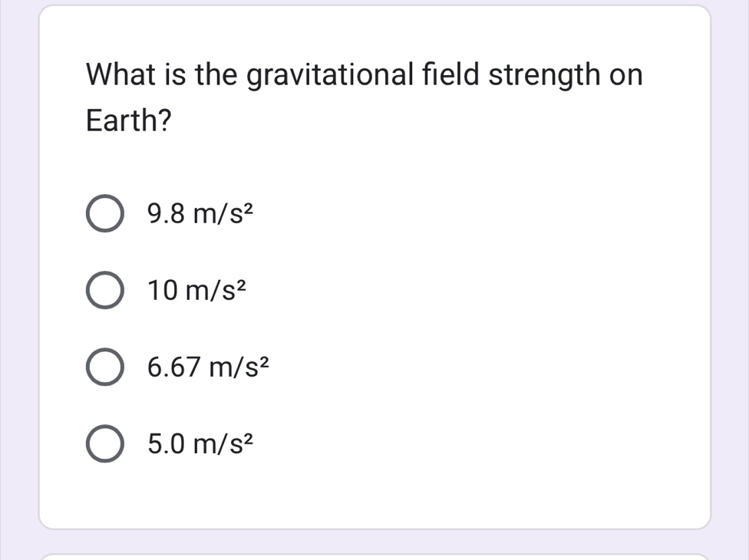The image size is (749, 560).
Task: Click the purple strip above the question card
Action: tap(374, 2)
